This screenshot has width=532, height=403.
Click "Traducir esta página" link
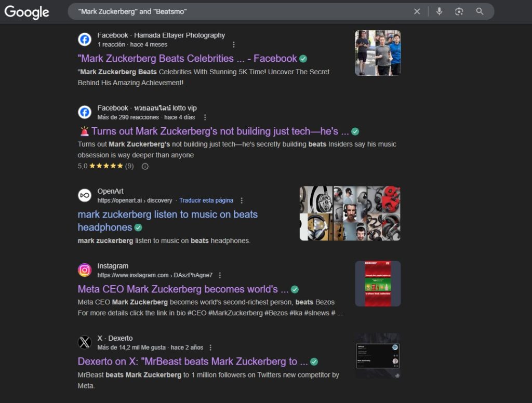(206, 200)
